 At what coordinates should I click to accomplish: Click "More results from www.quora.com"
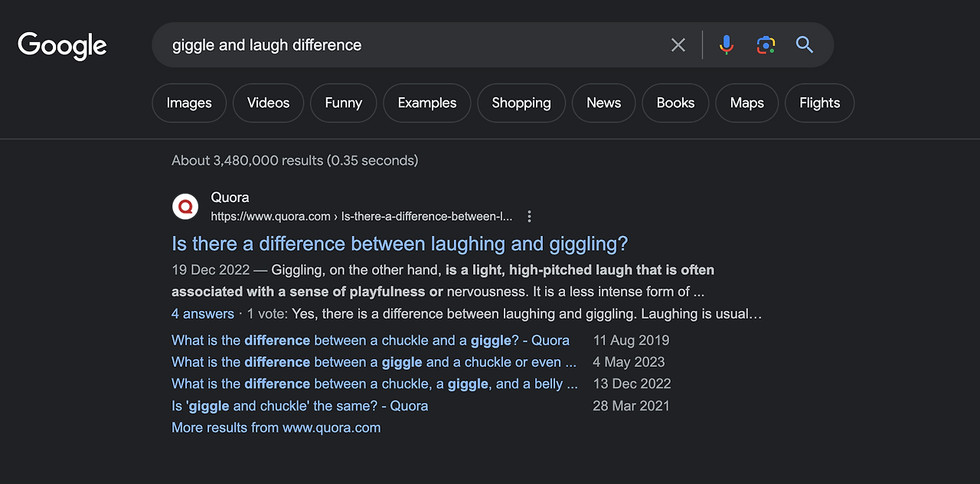276,427
